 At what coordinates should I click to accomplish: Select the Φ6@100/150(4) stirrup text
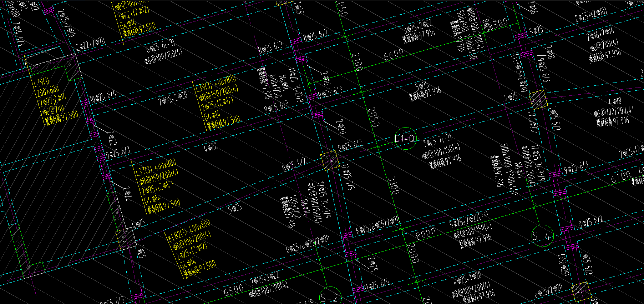(164, 58)
